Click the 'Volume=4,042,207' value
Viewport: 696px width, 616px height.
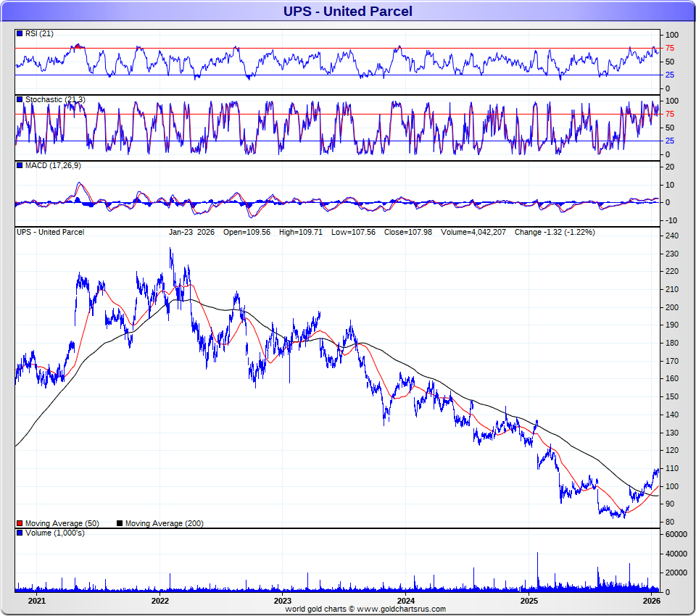tap(473, 232)
